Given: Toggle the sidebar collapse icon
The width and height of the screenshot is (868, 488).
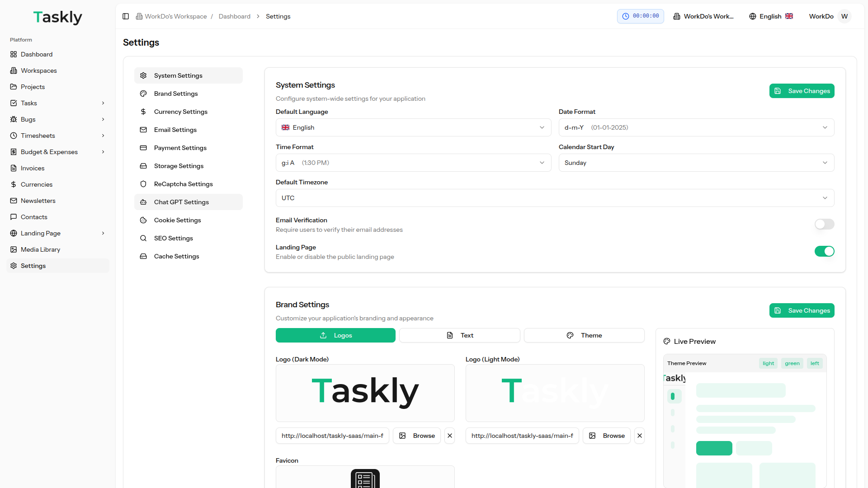Looking at the screenshot, I should click(x=126, y=16).
